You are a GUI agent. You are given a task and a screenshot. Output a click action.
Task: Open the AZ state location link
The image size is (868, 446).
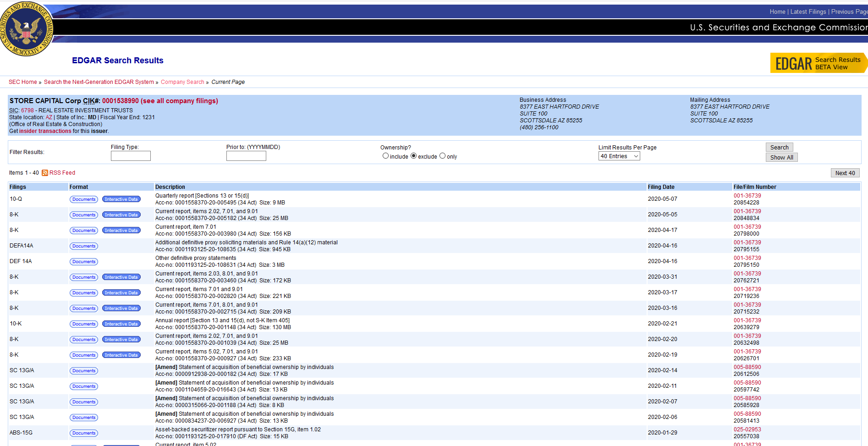[49, 117]
